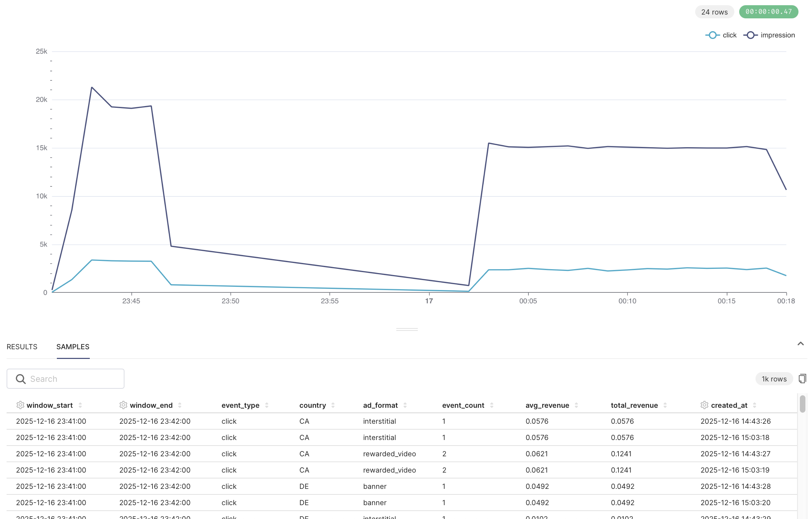Select the SAMPLES tab

73,347
